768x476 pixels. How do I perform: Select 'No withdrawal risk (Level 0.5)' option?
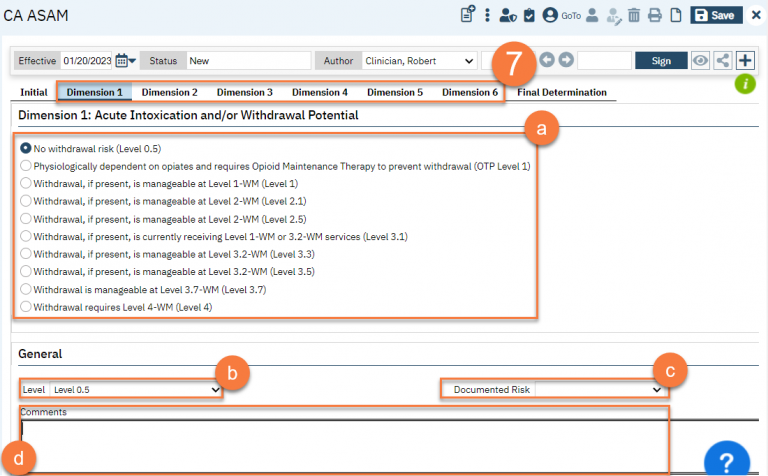(26, 147)
